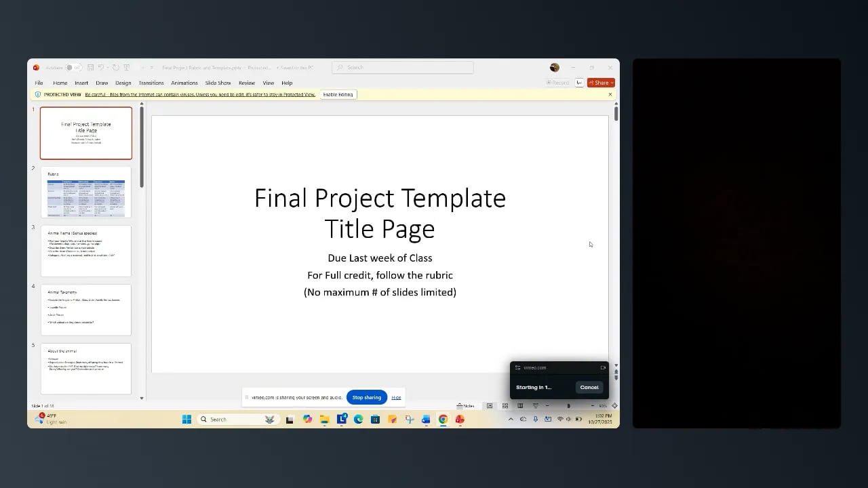Switch to the Transitions tab
The height and width of the screenshot is (488, 868).
(151, 83)
